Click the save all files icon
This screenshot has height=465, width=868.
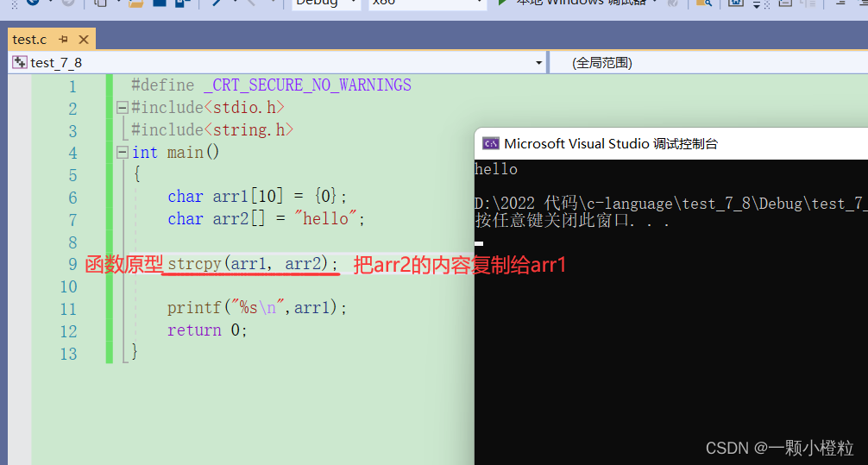tap(181, 3)
